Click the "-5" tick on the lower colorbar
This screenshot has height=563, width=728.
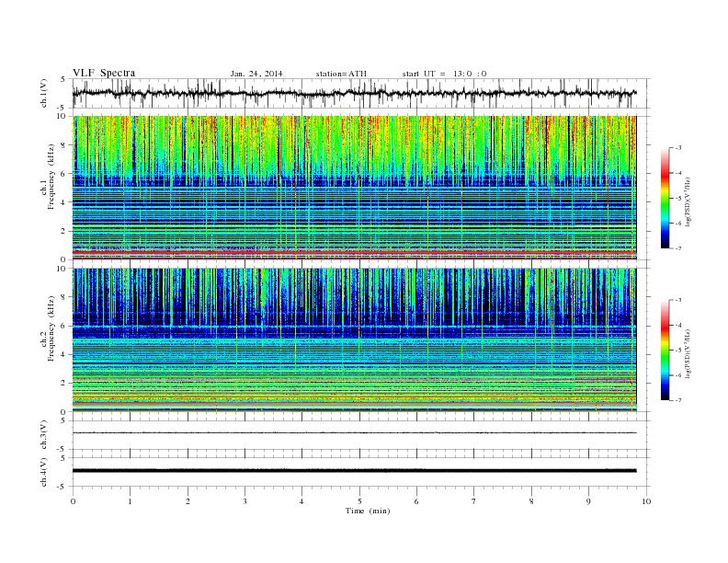(678, 350)
